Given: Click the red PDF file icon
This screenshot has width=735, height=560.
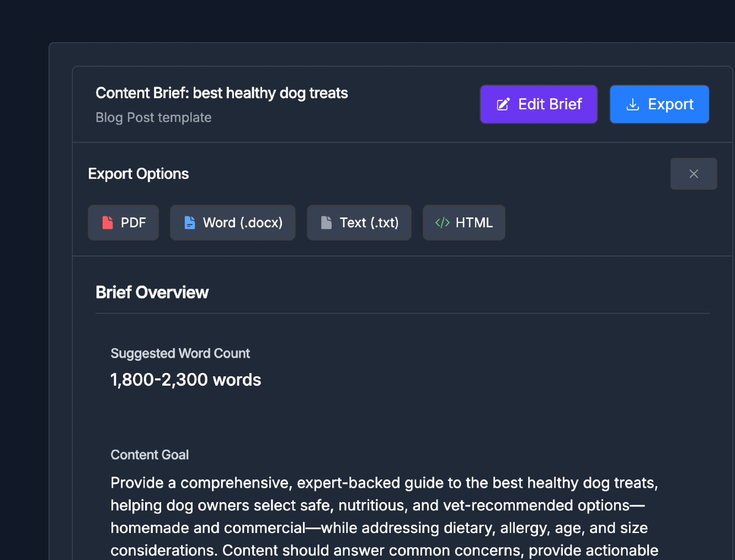Looking at the screenshot, I should click(x=109, y=222).
